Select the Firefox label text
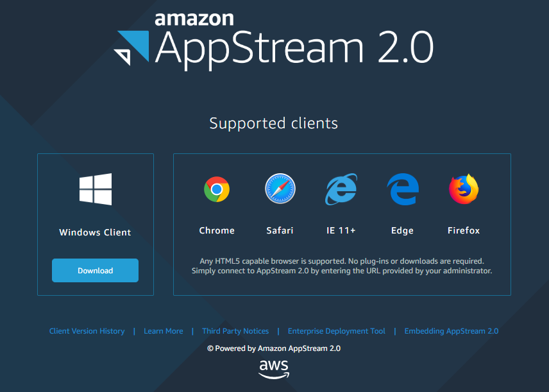The height and width of the screenshot is (392, 549). (x=464, y=230)
